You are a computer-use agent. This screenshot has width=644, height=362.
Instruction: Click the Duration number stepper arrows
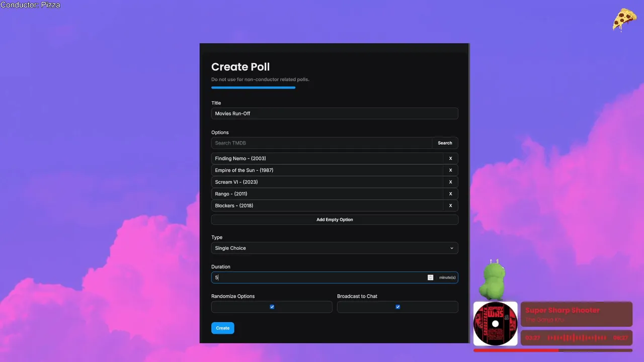coord(430,278)
